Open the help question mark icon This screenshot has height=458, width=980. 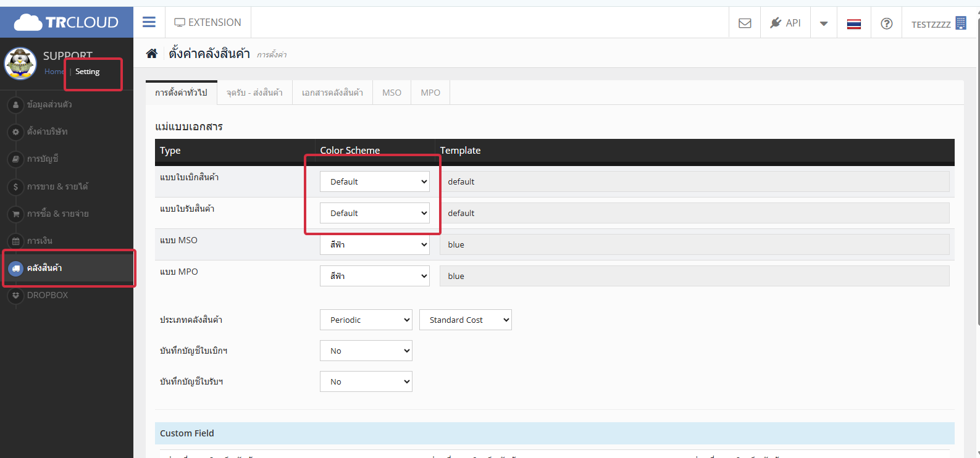coord(886,23)
